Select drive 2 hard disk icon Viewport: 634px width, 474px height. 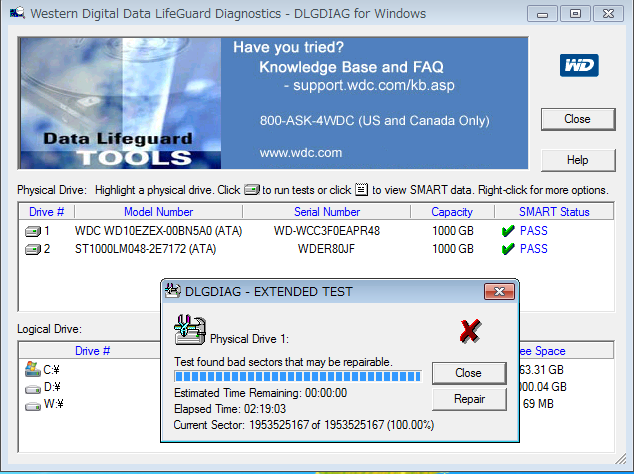pyautogui.click(x=33, y=249)
